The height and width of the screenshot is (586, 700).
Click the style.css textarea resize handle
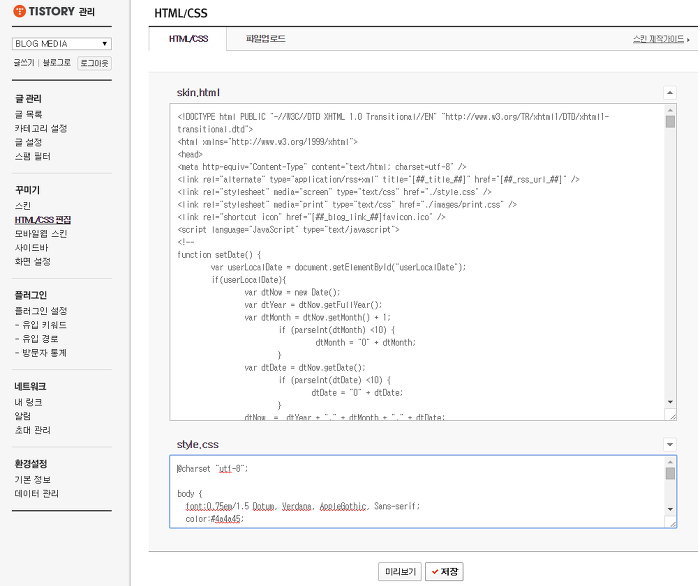pos(672,523)
